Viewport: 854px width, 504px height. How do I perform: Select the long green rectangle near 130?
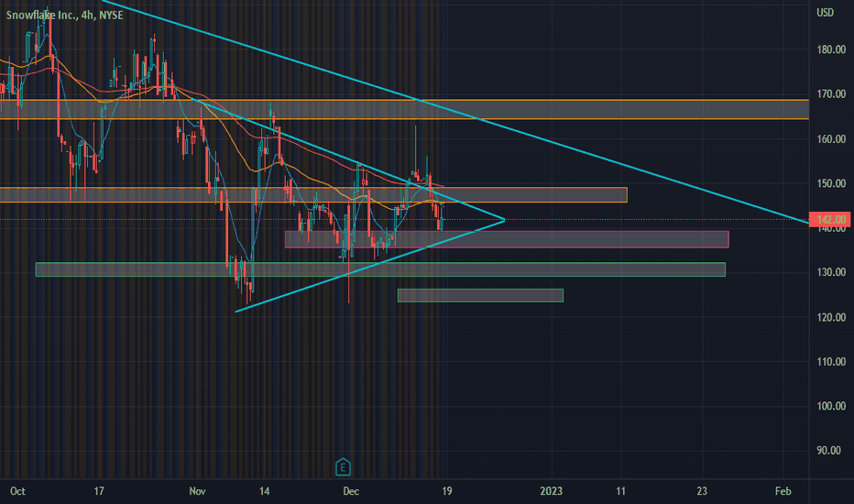380,269
